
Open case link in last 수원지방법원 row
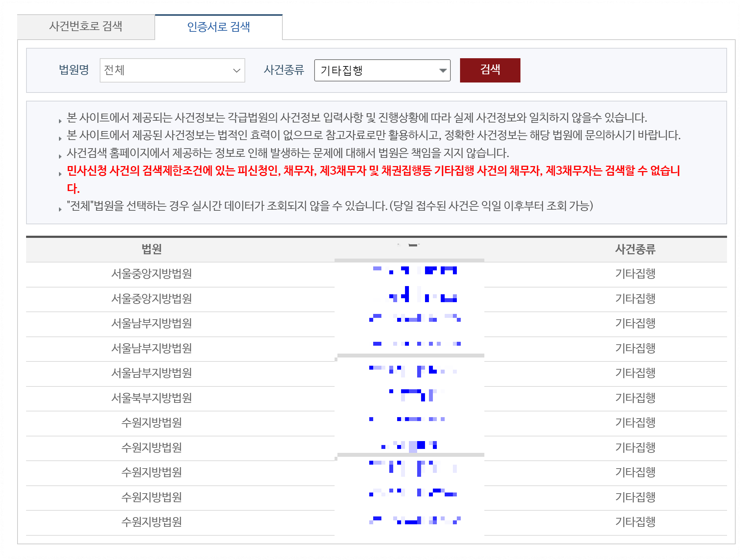[415, 520]
